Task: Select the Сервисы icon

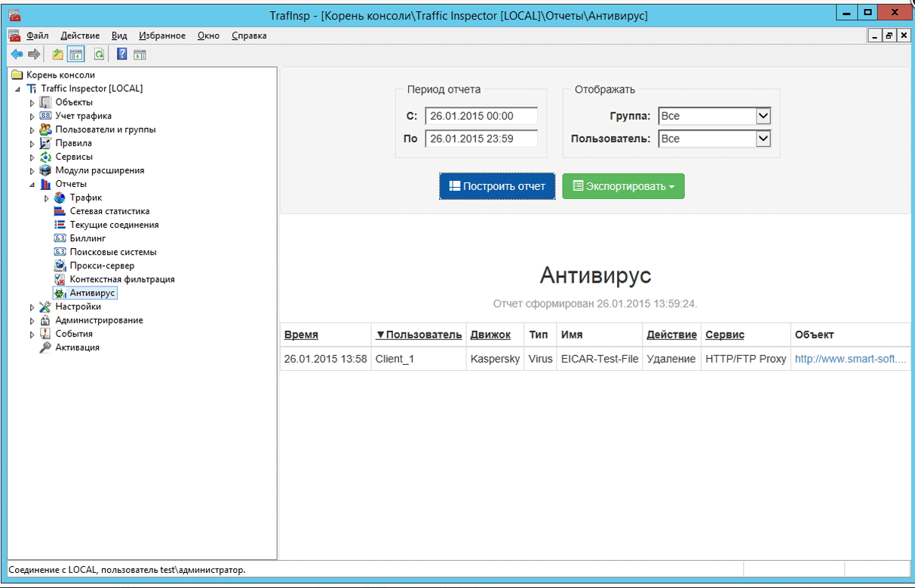Action: pyautogui.click(x=45, y=157)
